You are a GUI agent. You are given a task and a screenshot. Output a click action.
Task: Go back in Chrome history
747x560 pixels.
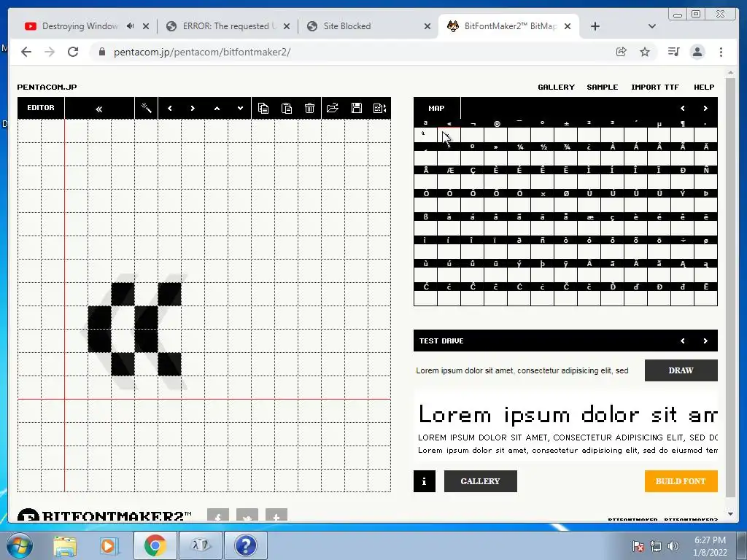pyautogui.click(x=26, y=52)
